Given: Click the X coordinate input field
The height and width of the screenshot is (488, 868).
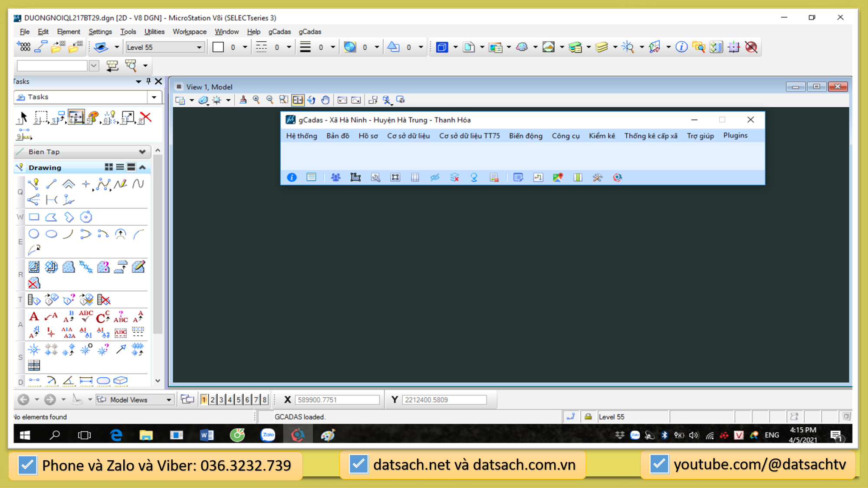Looking at the screenshot, I should pos(337,400).
